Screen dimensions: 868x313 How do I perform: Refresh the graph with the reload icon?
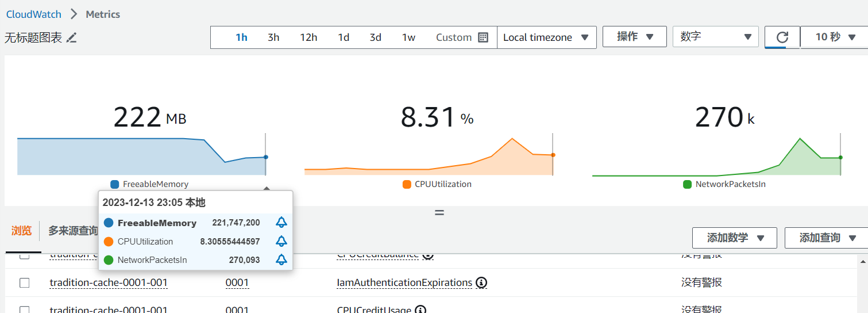(x=782, y=37)
